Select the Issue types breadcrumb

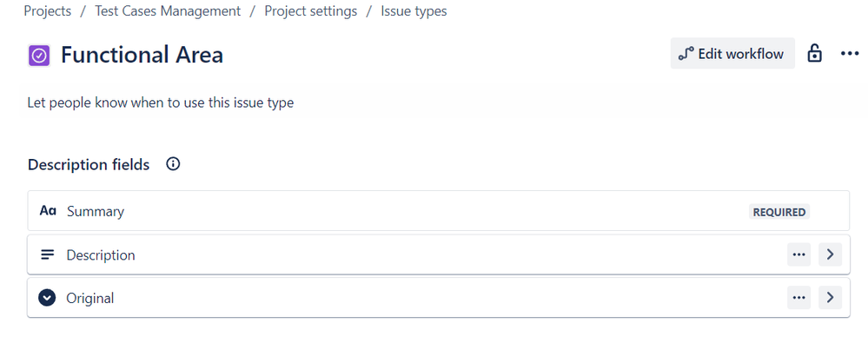click(414, 11)
